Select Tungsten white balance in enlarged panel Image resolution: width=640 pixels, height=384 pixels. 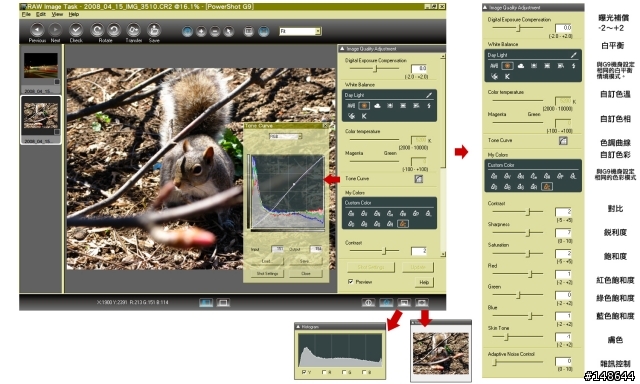(533, 65)
